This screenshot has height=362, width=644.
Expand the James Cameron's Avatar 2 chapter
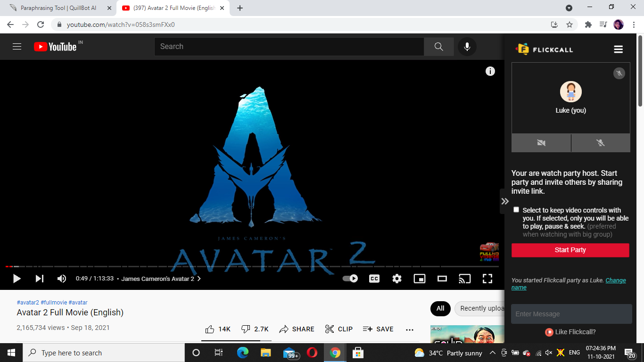click(161, 279)
